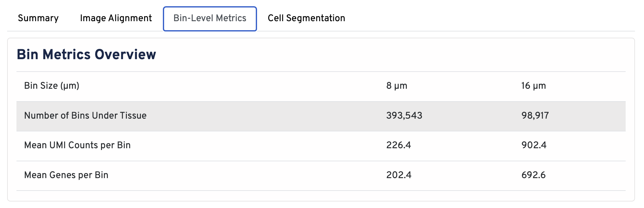Open the Image Alignment tab
Image resolution: width=644 pixels, height=208 pixels.
(116, 18)
